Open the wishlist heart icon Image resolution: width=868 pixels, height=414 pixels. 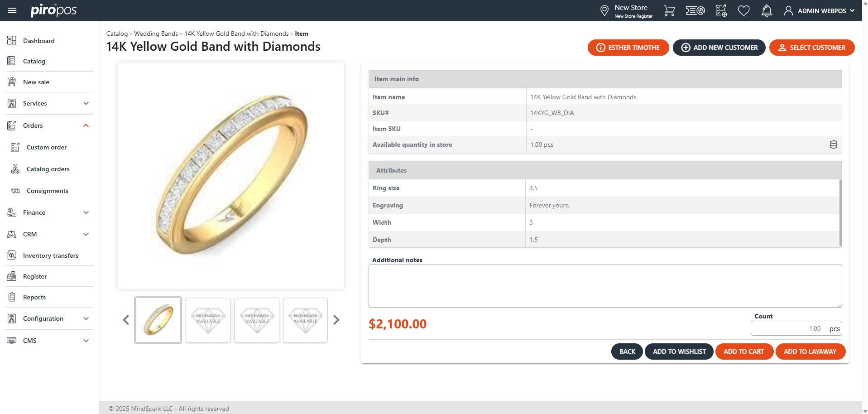[x=743, y=10]
